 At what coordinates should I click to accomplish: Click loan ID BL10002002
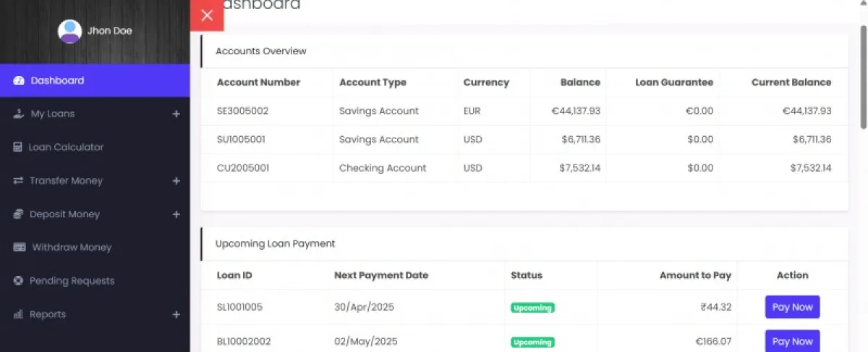[244, 341]
